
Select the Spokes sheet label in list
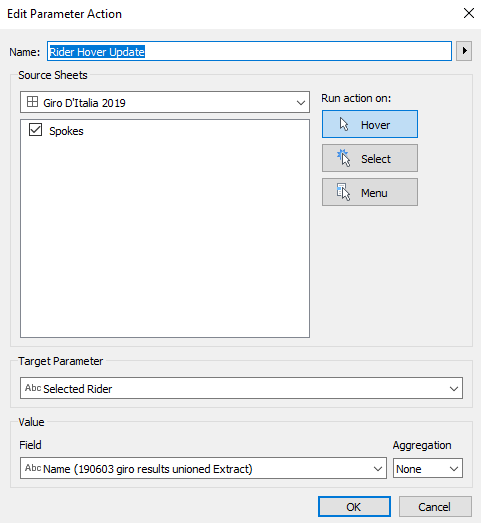(x=66, y=131)
